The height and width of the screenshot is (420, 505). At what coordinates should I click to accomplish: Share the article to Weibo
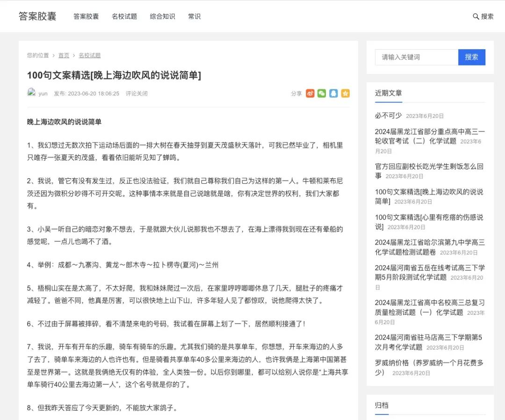[310, 93]
